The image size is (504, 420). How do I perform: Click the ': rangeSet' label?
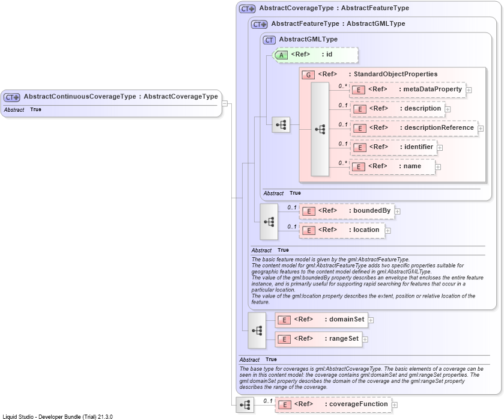342,339
